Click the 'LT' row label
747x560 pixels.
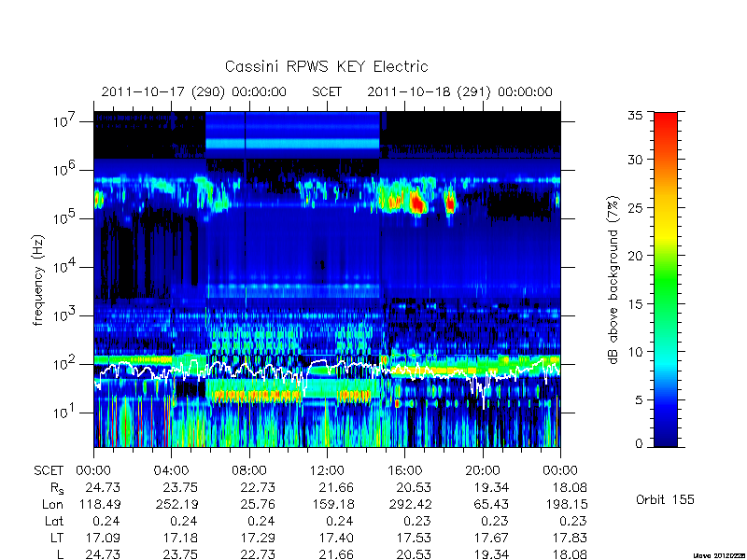point(57,538)
